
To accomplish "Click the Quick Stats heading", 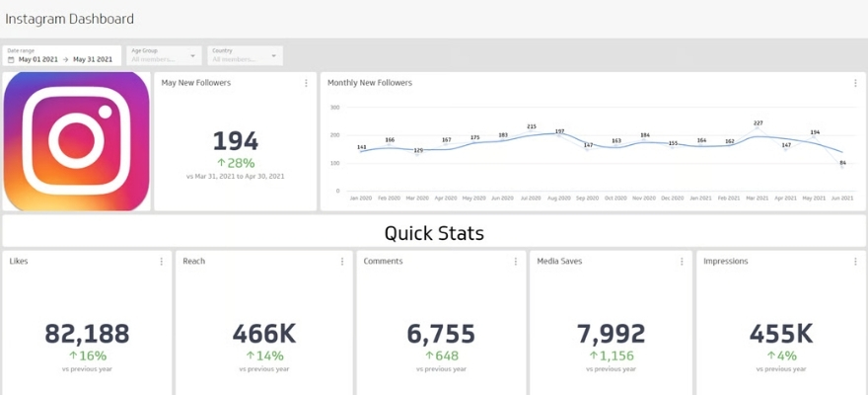I will (x=434, y=233).
